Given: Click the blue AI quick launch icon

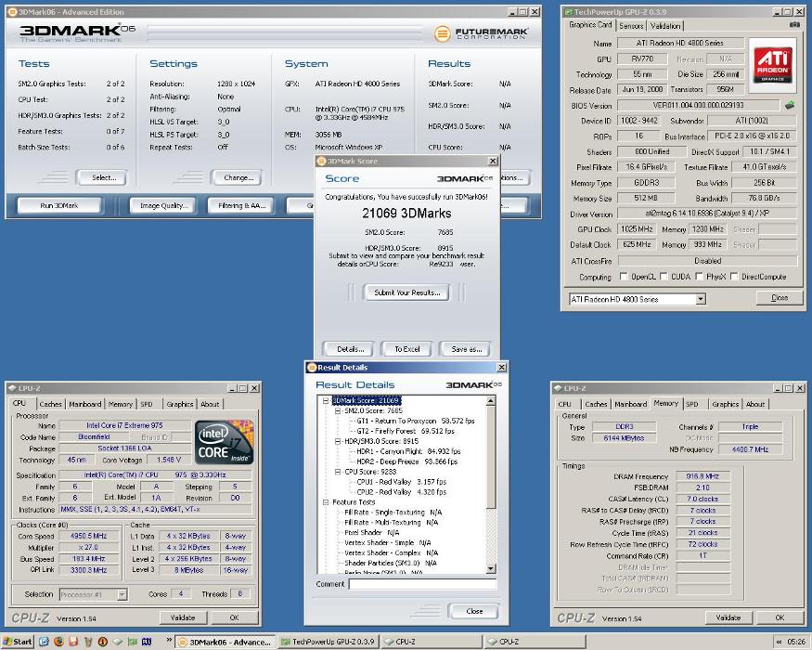Looking at the screenshot, I should (147, 642).
